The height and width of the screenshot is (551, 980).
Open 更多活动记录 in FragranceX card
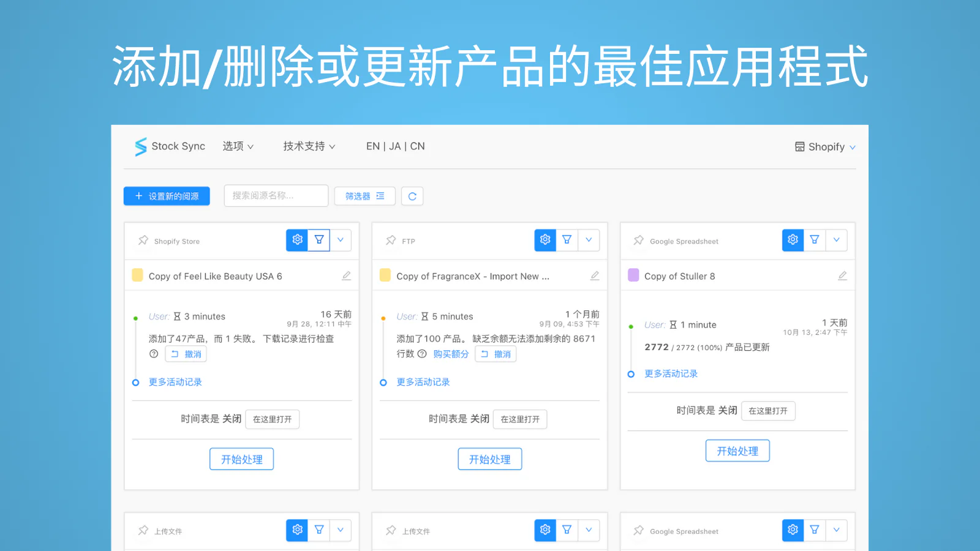pyautogui.click(x=423, y=382)
